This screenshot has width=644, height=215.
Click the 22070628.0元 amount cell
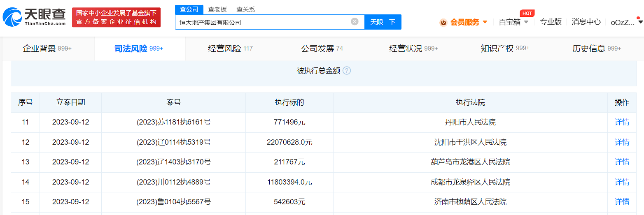[x=289, y=142]
